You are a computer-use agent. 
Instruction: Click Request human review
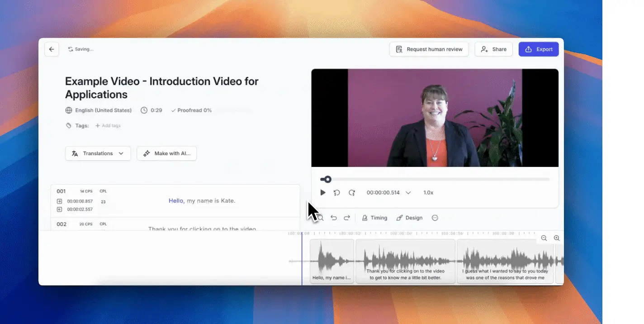(429, 49)
